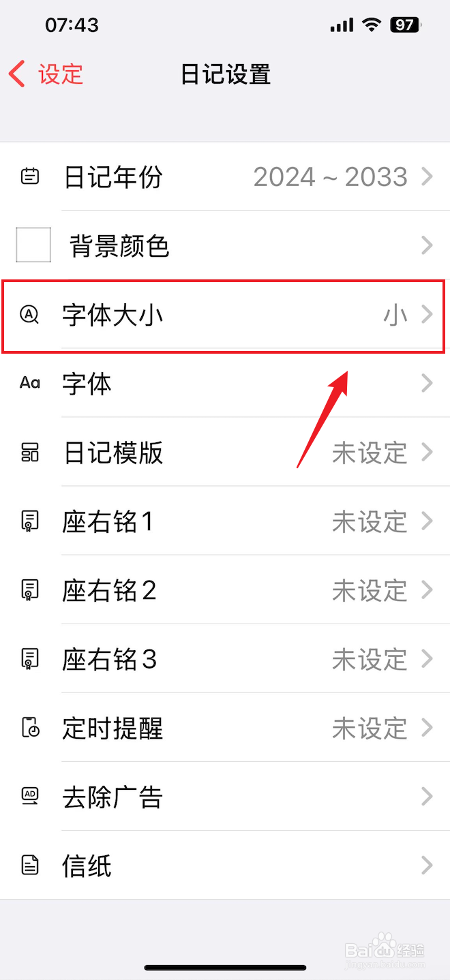450x980 pixels.
Task: Expand the chevron on the 信纸 row
Action: tap(427, 866)
